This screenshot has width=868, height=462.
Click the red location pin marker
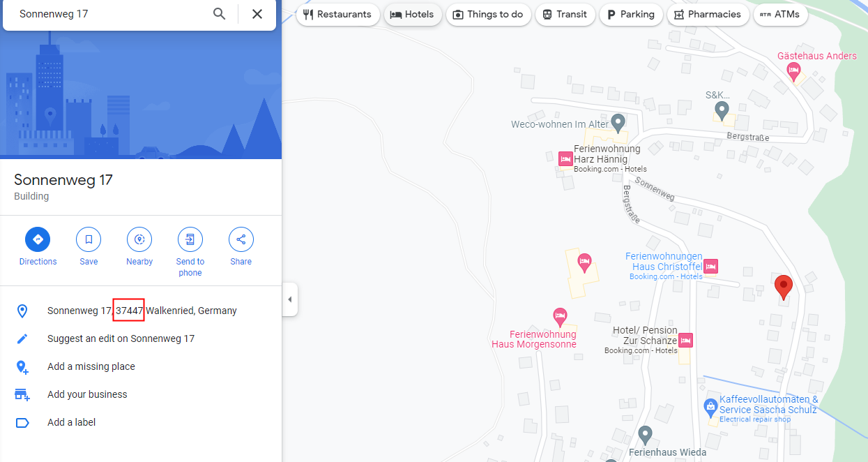[x=784, y=286]
